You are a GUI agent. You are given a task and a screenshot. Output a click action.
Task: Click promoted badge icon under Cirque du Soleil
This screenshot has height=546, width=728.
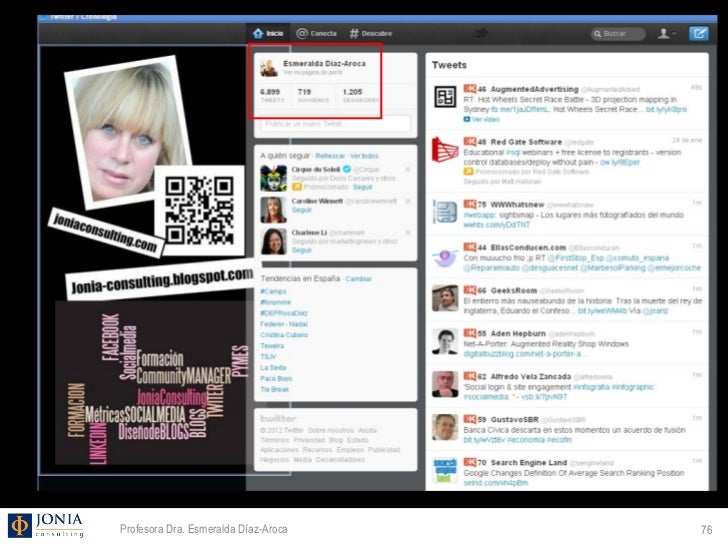[x=297, y=187]
